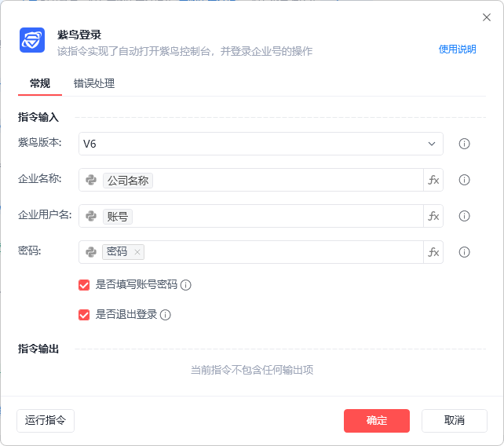Click the info icon beside 企业名称
Viewport: 504px width, 446px height.
pos(464,180)
